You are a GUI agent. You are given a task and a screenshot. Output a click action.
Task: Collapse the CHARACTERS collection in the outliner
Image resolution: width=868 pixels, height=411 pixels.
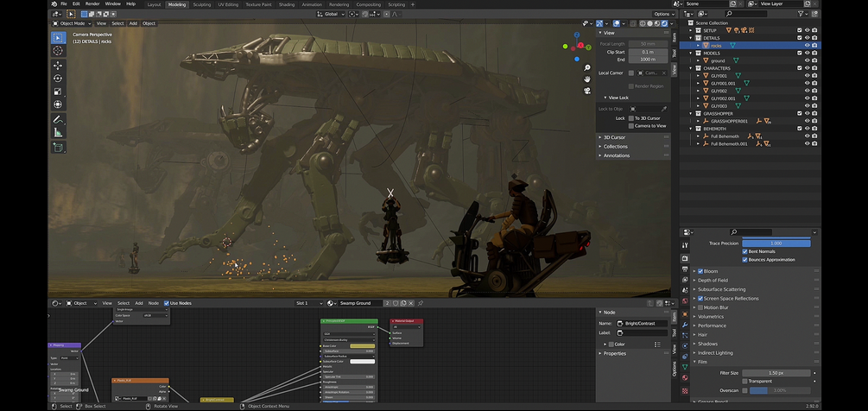(691, 68)
